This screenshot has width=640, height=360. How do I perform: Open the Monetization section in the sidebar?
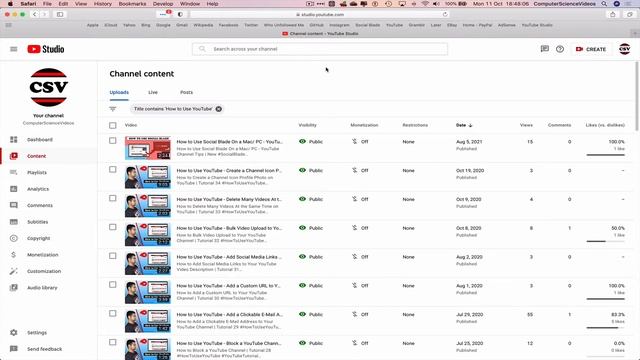[x=42, y=255]
